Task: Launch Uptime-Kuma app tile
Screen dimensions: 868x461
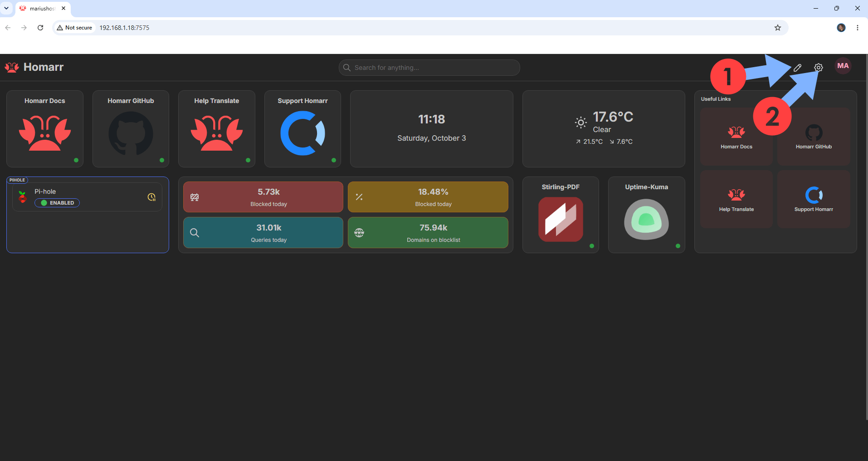Action: [x=646, y=215]
